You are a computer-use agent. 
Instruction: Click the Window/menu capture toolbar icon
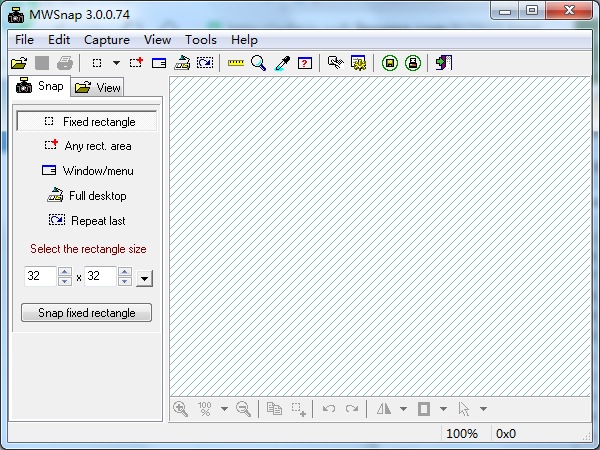159,63
